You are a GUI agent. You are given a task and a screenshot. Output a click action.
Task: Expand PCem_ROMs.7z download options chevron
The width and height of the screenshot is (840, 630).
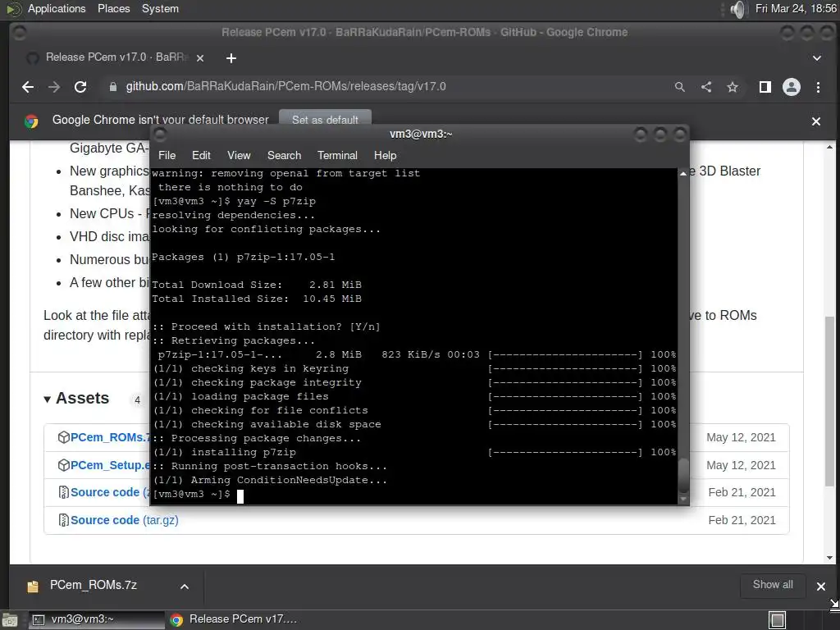click(185, 586)
